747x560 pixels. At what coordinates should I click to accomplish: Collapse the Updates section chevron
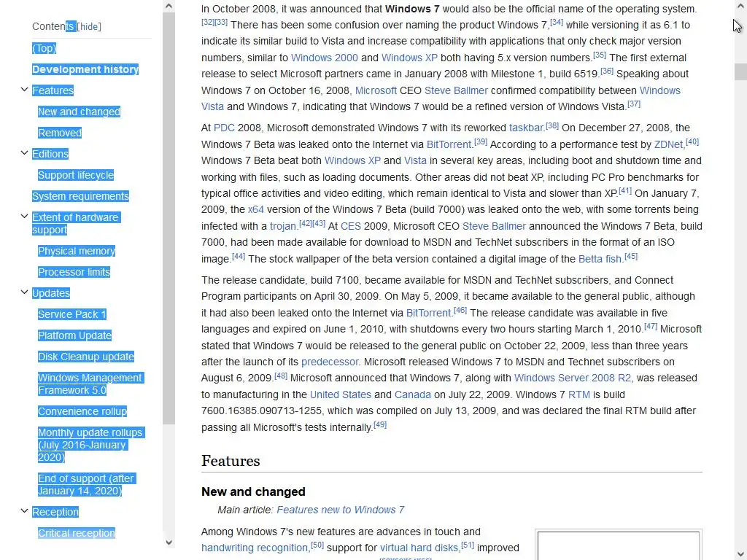24,292
